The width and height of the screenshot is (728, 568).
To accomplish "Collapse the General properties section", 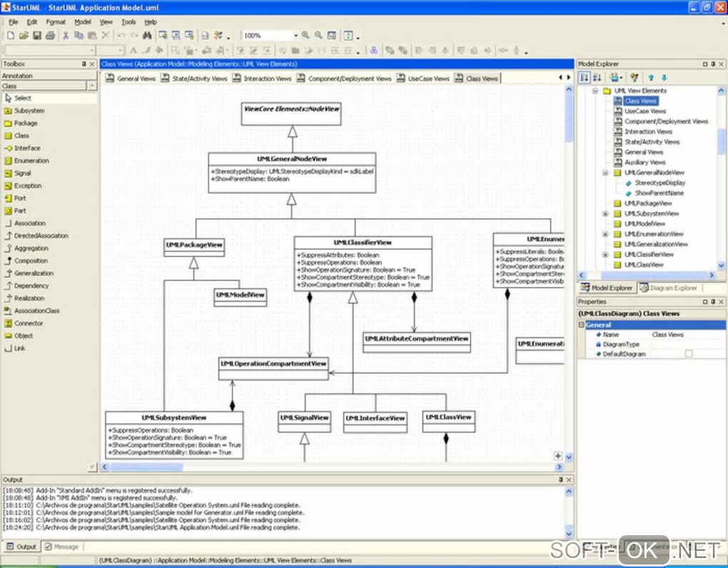I will click(x=581, y=325).
